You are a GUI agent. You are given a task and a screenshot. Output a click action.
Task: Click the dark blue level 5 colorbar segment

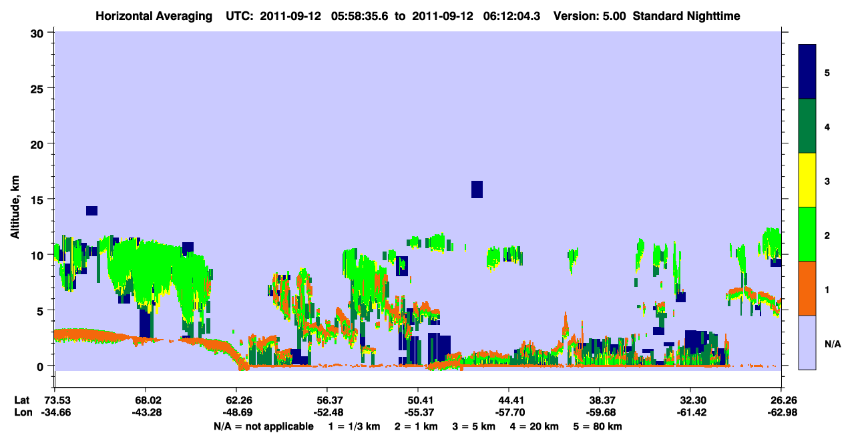point(807,72)
